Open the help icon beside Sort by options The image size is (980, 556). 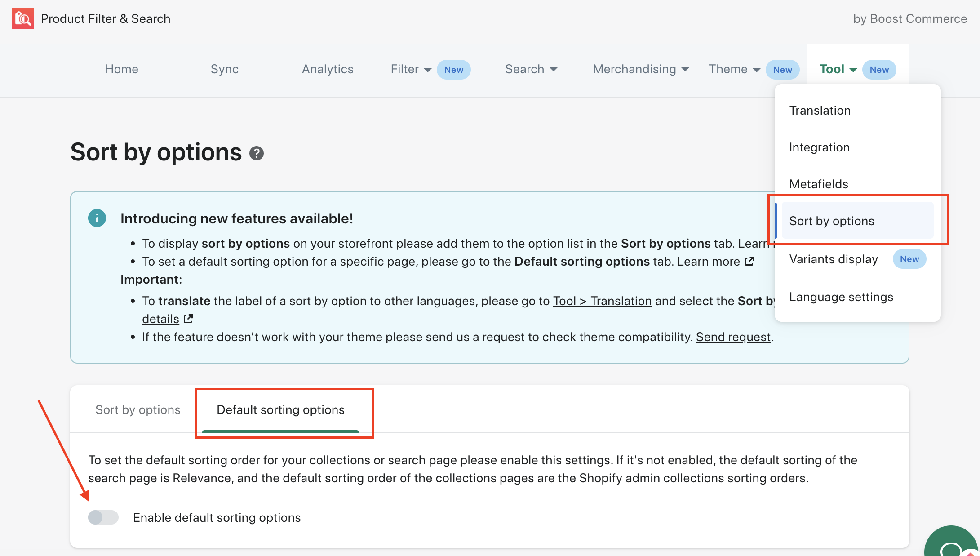point(257,153)
